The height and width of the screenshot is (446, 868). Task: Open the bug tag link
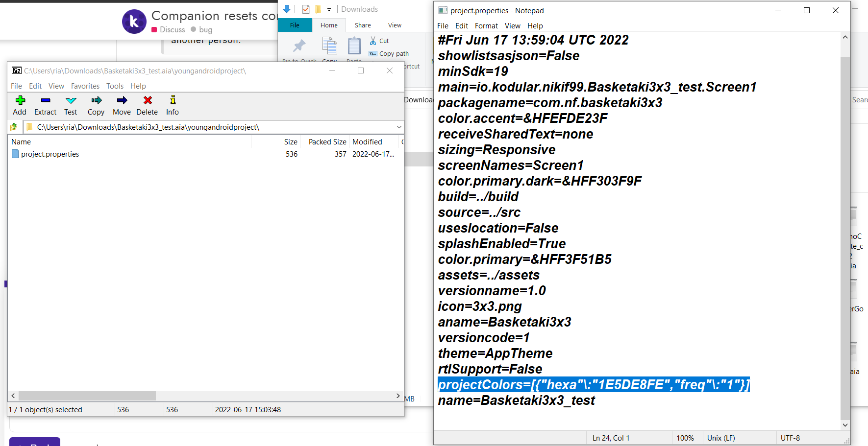201,30
